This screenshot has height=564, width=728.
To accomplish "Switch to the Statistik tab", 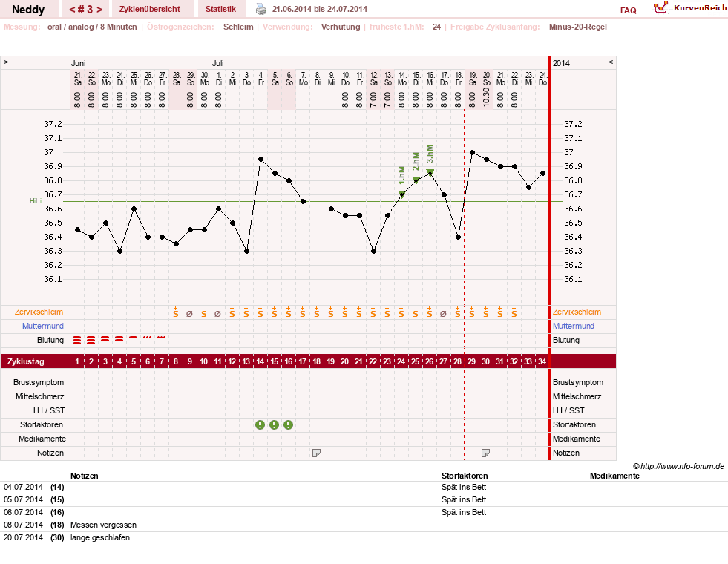I will [220, 9].
